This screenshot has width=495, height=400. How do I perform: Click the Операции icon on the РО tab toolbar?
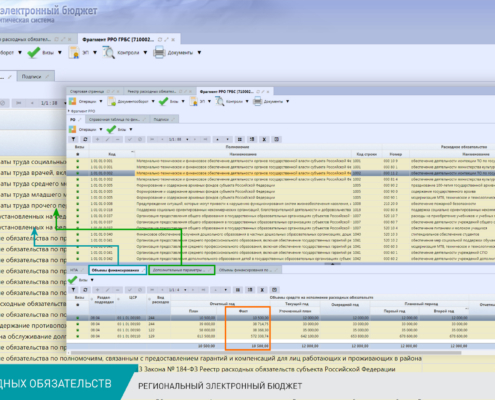pyautogui.click(x=72, y=129)
